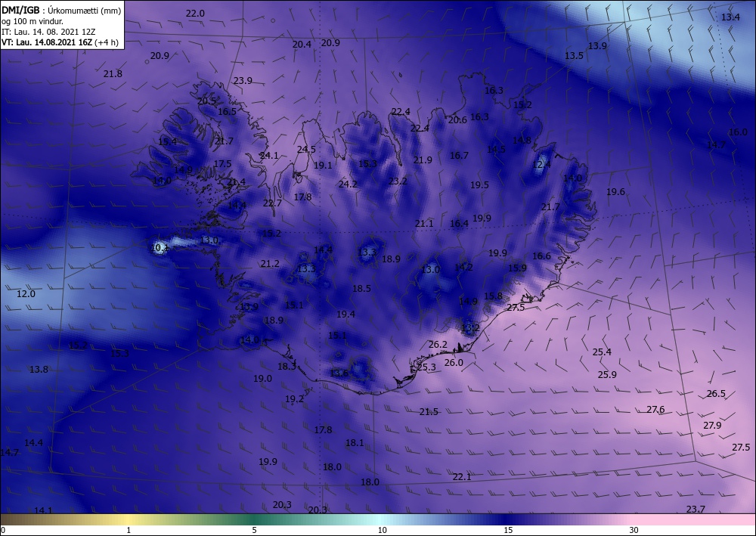Click the map value 16.4

(x=459, y=224)
